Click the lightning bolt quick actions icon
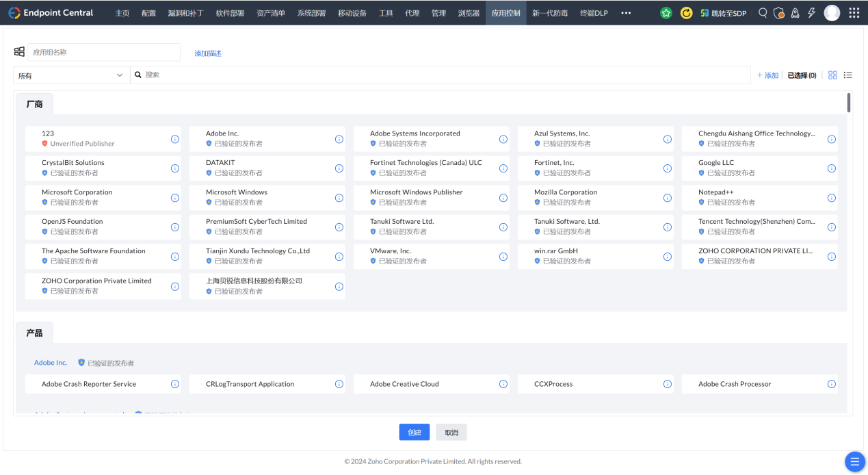868x475 pixels. [811, 13]
